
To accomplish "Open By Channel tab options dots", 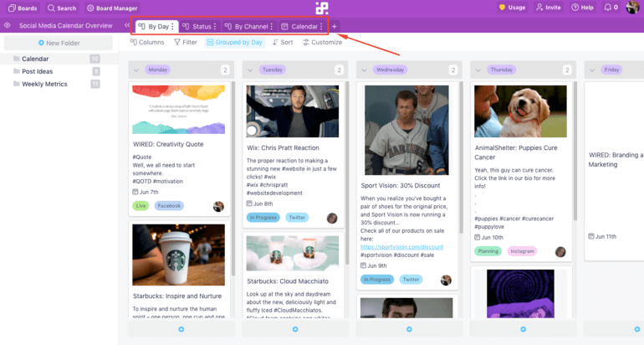I will tap(272, 26).
